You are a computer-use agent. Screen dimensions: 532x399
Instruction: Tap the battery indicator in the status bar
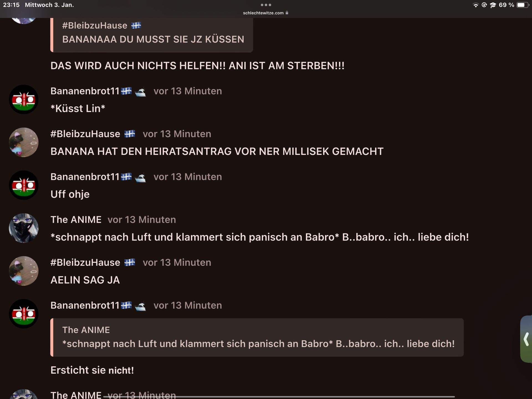coord(523,5)
